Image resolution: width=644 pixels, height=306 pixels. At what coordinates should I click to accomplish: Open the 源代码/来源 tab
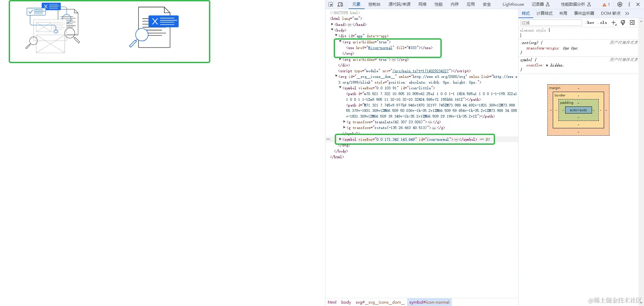pos(399,4)
